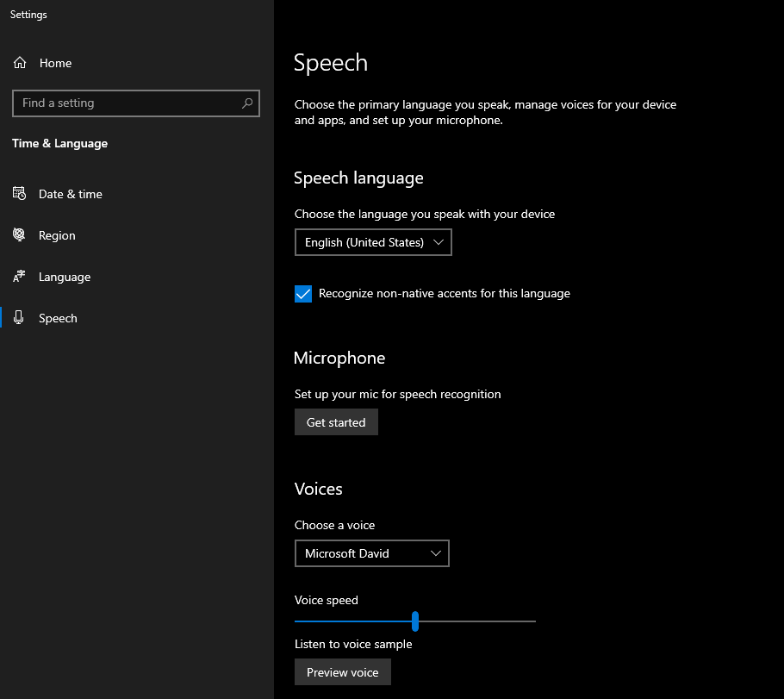Click the right end of Voice speed track
This screenshot has width=784, height=699.
point(532,621)
